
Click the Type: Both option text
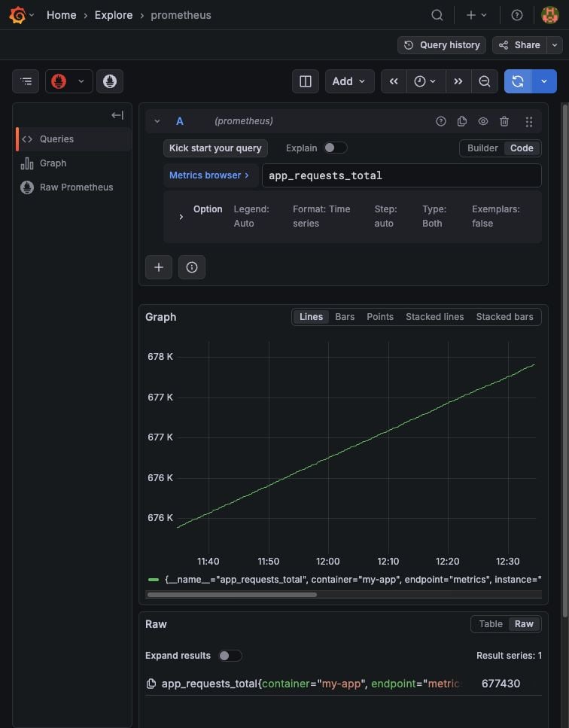click(x=434, y=216)
